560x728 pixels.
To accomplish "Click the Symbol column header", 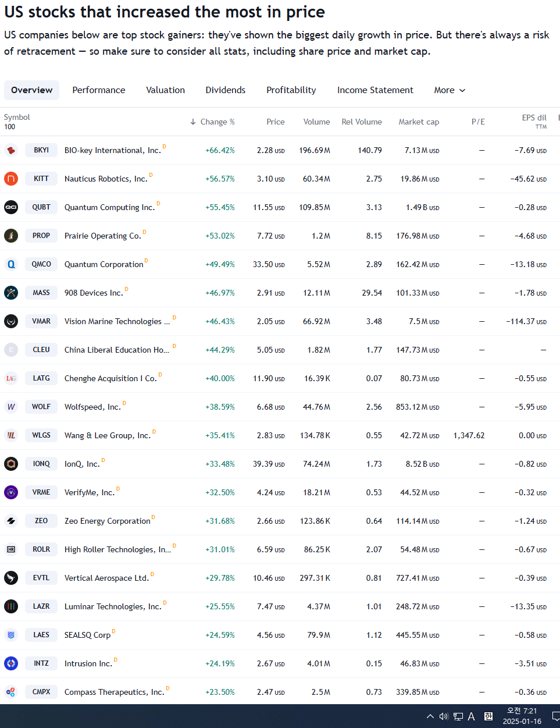I will tap(17, 117).
